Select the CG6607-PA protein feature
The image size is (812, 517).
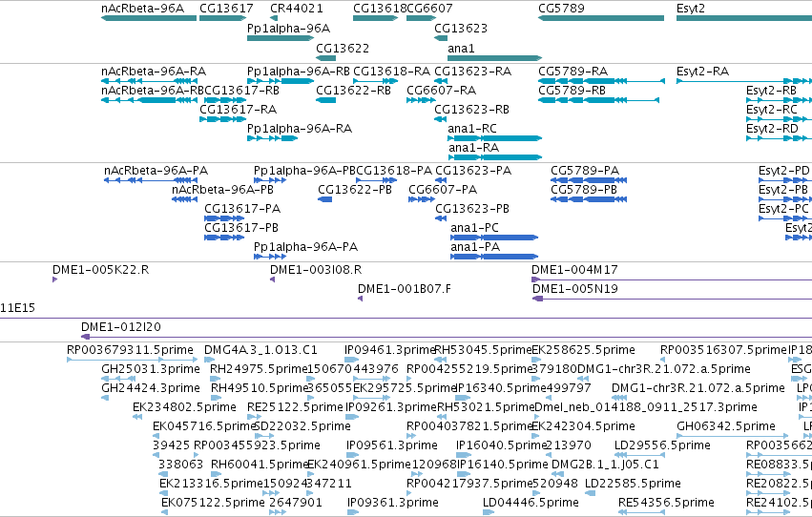click(x=422, y=199)
